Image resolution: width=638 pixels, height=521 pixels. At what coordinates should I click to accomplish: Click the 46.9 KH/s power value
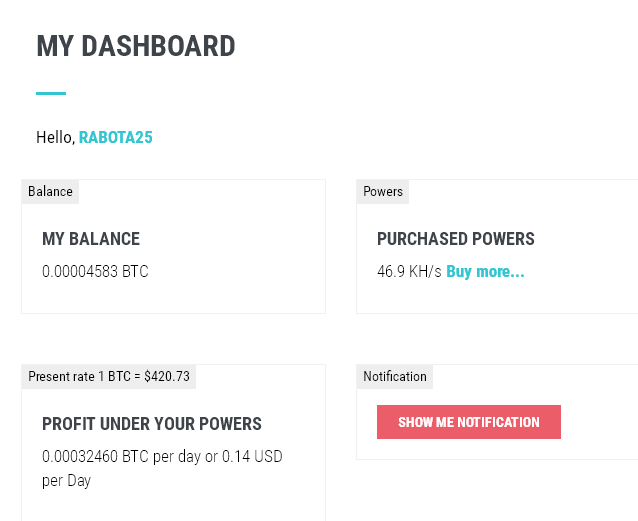click(409, 271)
